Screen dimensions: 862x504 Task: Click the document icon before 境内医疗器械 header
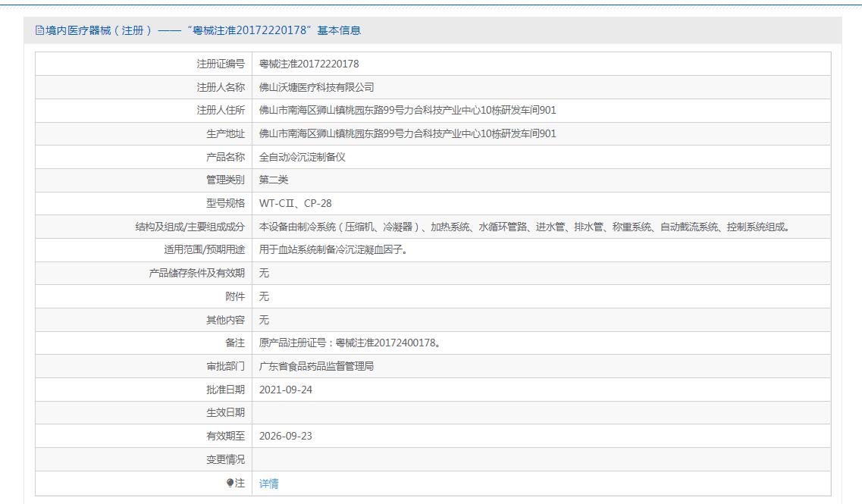point(39,30)
